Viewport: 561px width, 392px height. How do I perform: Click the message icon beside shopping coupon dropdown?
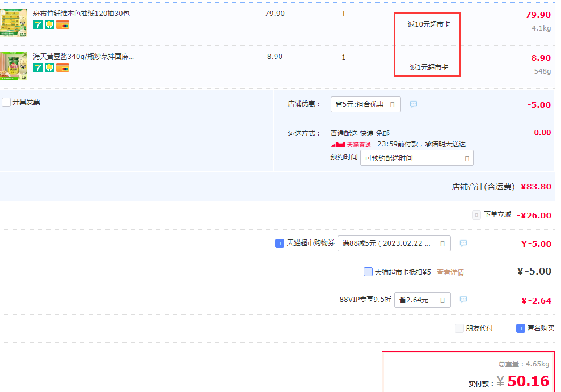[x=463, y=243]
